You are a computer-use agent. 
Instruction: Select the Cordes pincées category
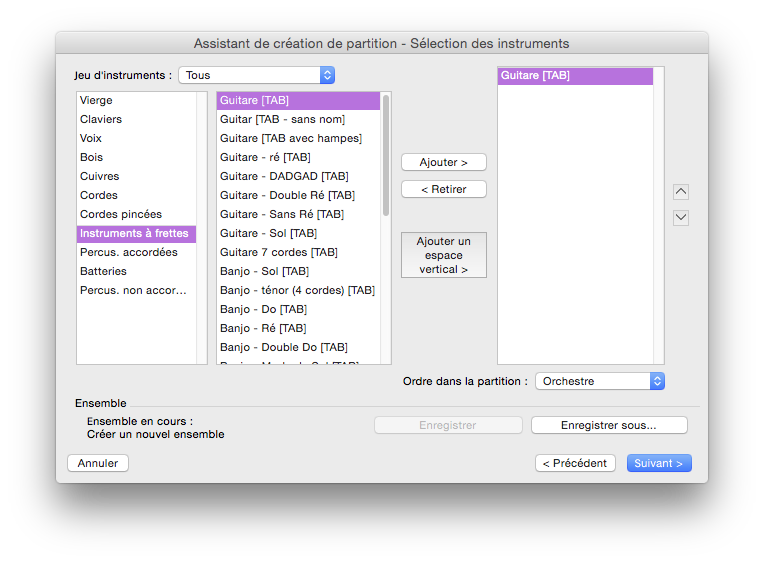[121, 214]
